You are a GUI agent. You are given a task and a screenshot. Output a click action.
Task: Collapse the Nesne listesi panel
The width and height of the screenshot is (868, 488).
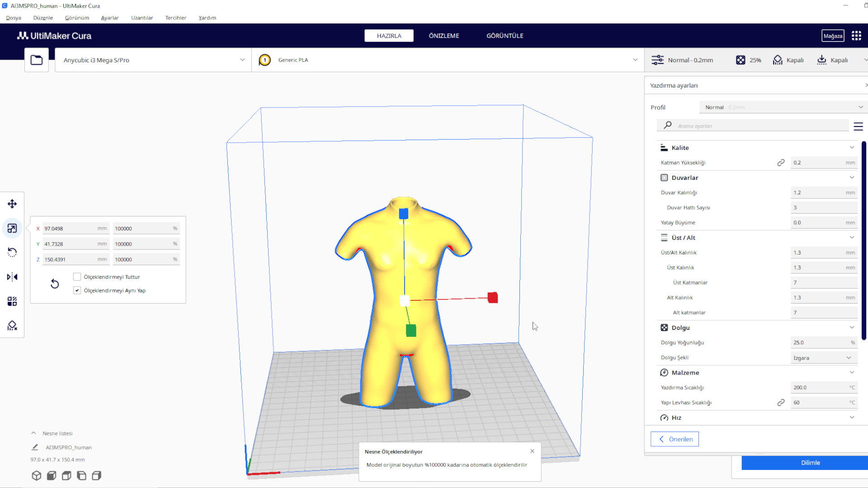point(33,432)
